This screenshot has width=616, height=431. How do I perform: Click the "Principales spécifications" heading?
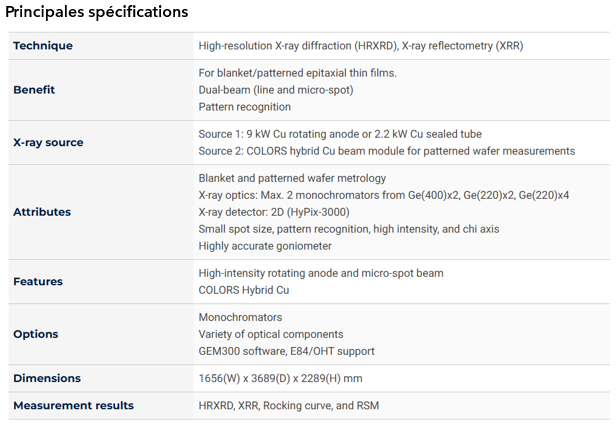point(96,12)
